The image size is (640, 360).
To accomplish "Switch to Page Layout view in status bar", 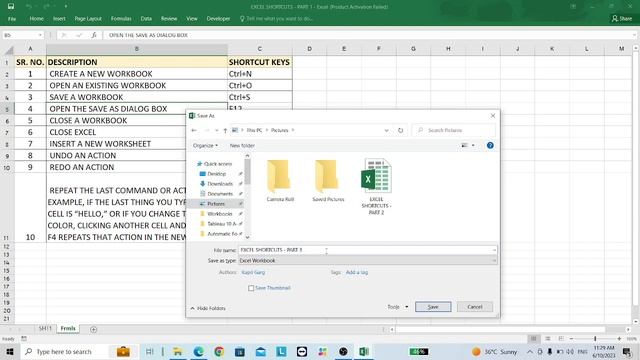I will [x=548, y=339].
